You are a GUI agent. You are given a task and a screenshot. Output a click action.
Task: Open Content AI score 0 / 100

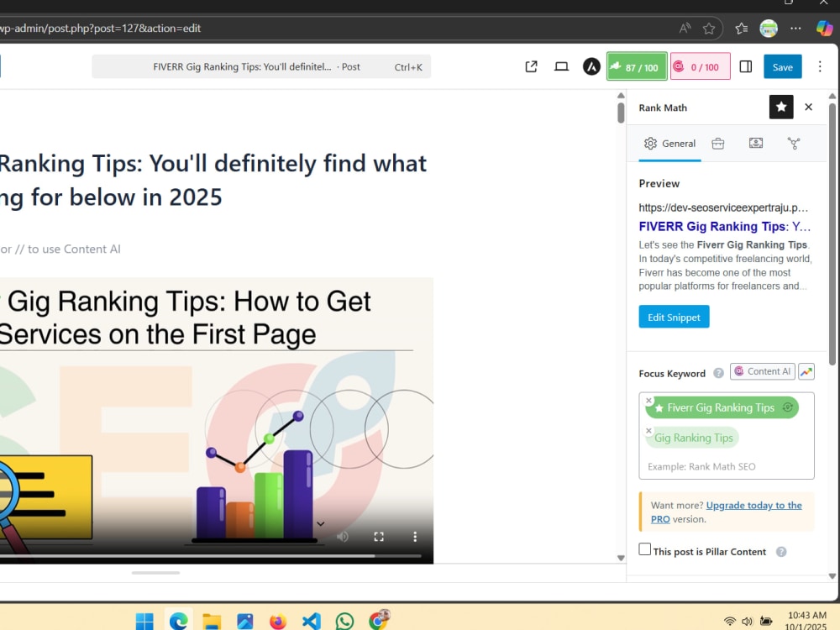click(x=701, y=66)
